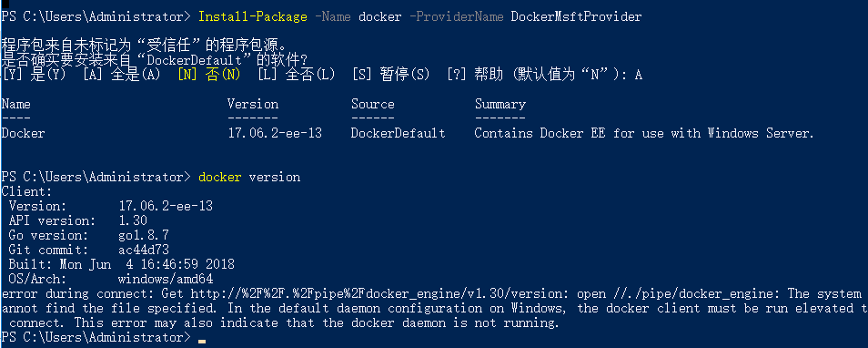Click the Install-Package command text

point(252,16)
